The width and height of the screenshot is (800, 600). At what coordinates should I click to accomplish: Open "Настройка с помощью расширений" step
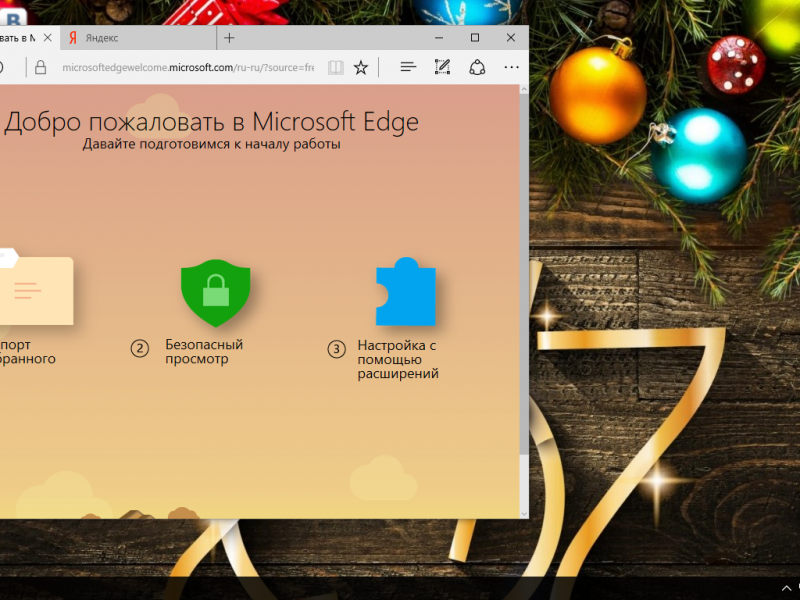(398, 359)
